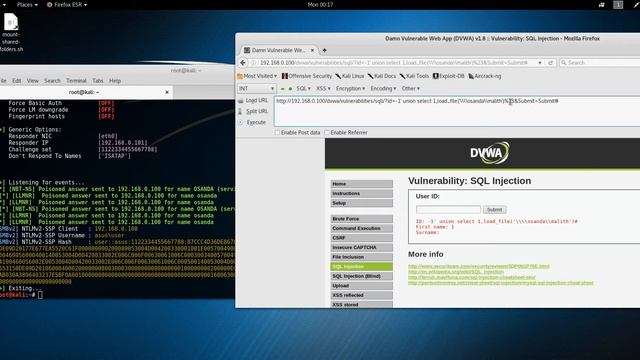
Task: Open DVWA Instructions page
Action: click(361, 193)
